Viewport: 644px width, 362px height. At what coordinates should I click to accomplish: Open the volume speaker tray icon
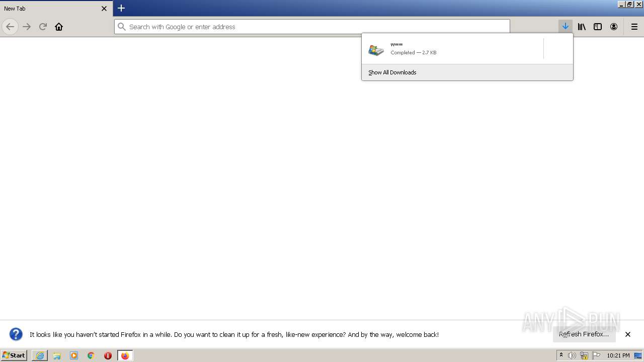pyautogui.click(x=572, y=355)
